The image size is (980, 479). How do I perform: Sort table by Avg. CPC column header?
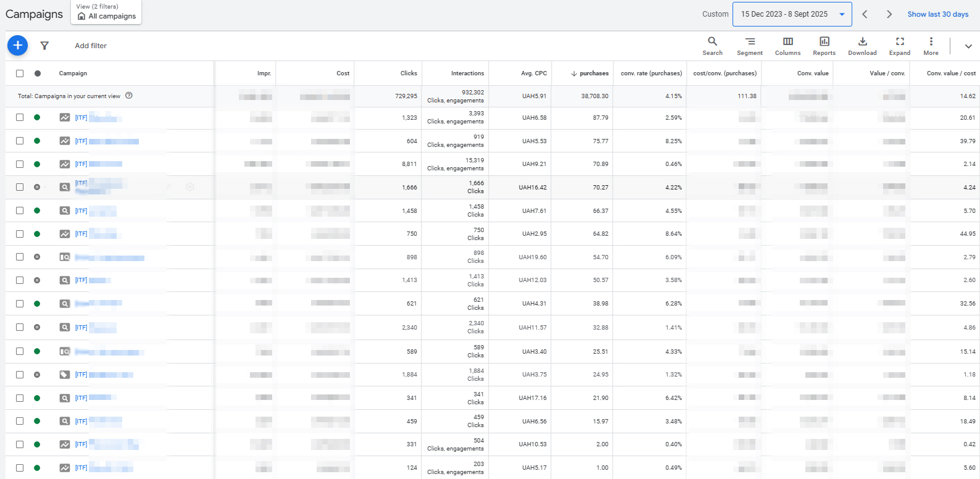tap(533, 73)
